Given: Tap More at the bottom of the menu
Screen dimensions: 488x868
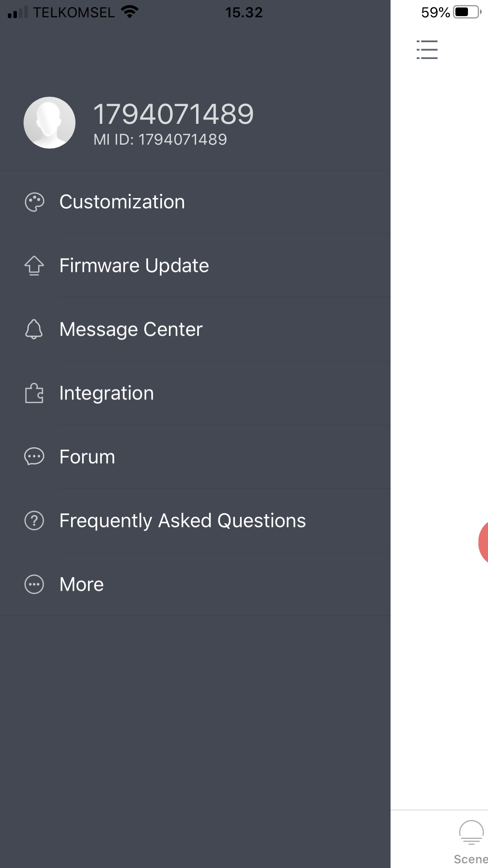Looking at the screenshot, I should point(81,585).
